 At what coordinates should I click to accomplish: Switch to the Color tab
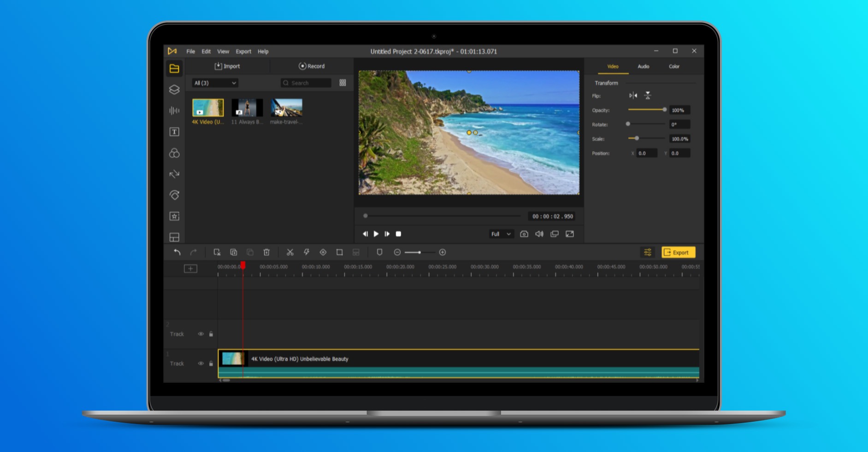[x=674, y=66]
